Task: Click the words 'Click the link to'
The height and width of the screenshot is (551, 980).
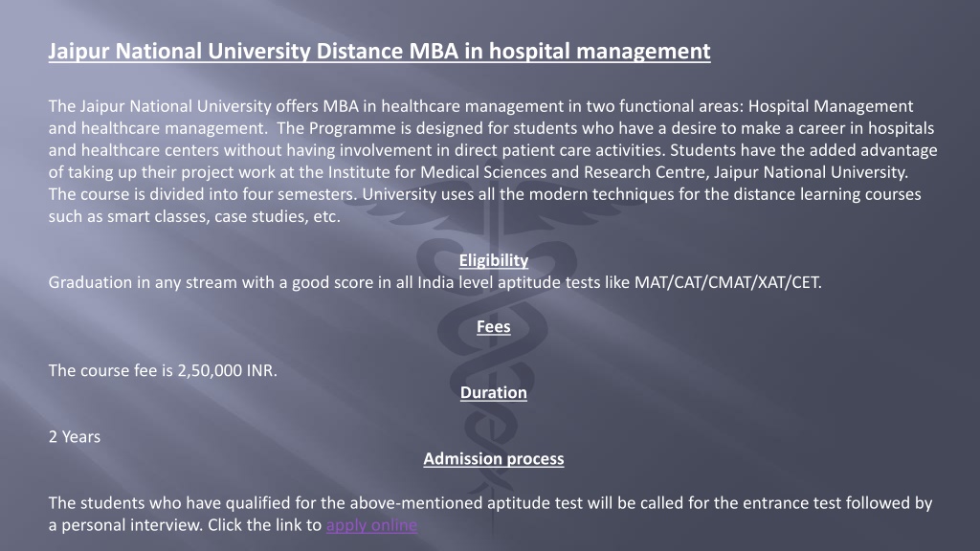Action: tap(264, 525)
